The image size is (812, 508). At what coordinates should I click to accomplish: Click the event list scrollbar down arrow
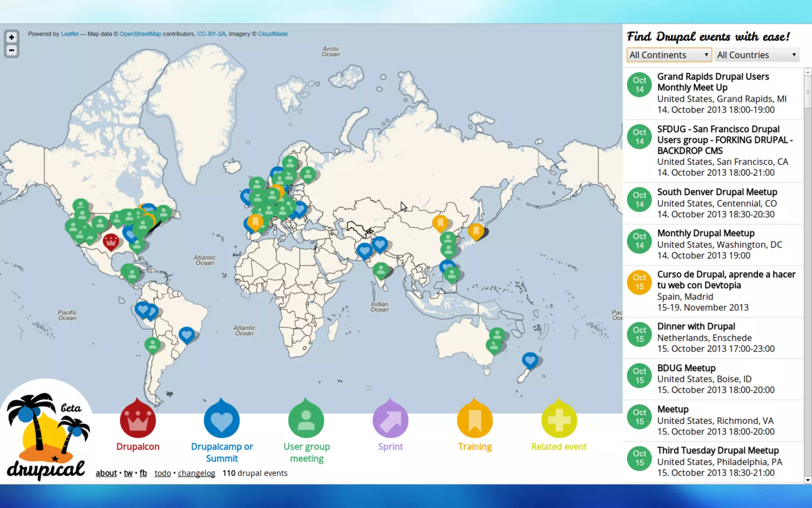808,480
